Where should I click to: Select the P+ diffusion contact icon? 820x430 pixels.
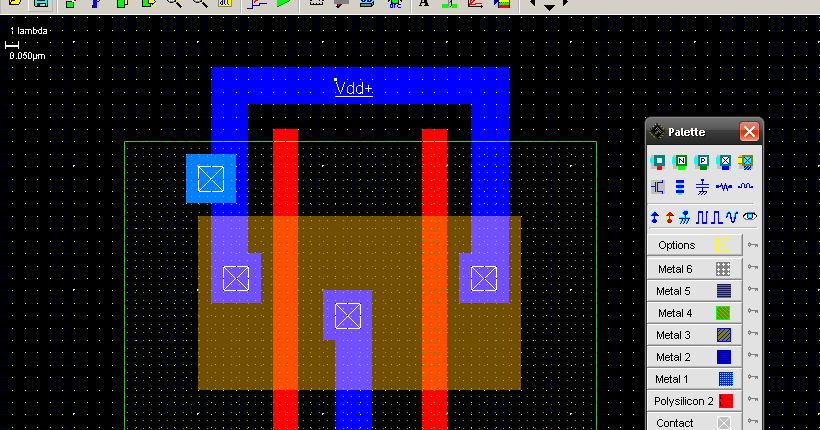[702, 162]
